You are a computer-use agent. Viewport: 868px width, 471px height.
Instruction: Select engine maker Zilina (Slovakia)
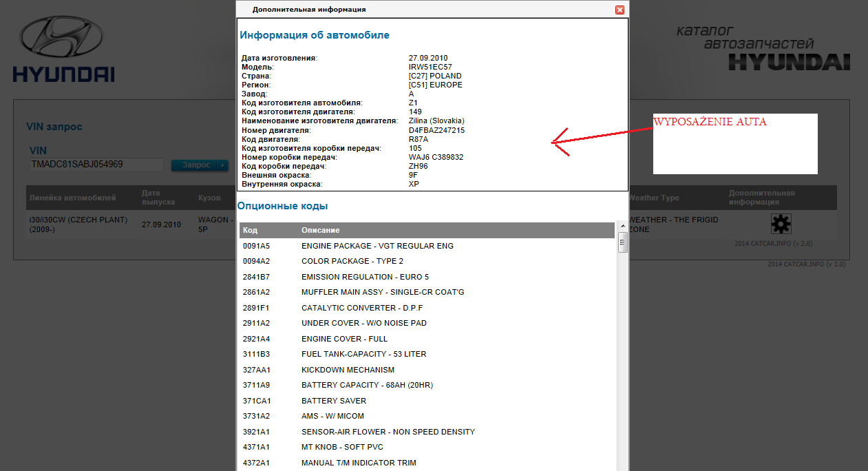(x=436, y=121)
